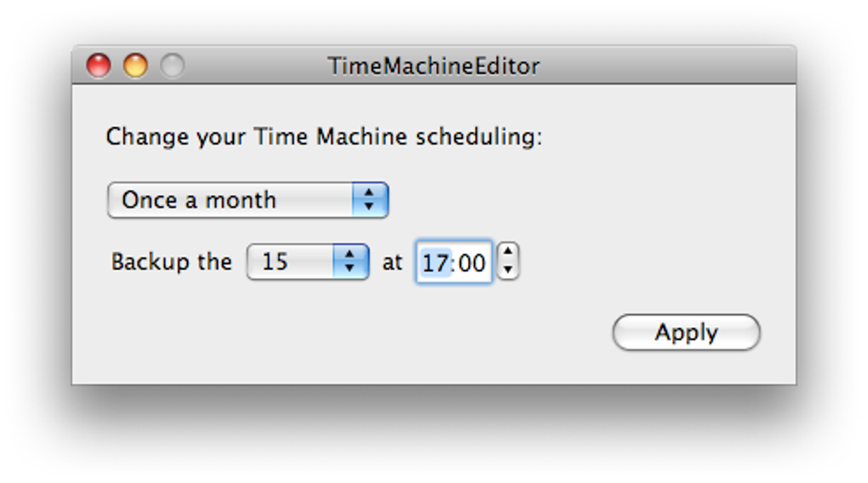
Task: Select the highlighted hour 17 in time field
Action: point(435,262)
